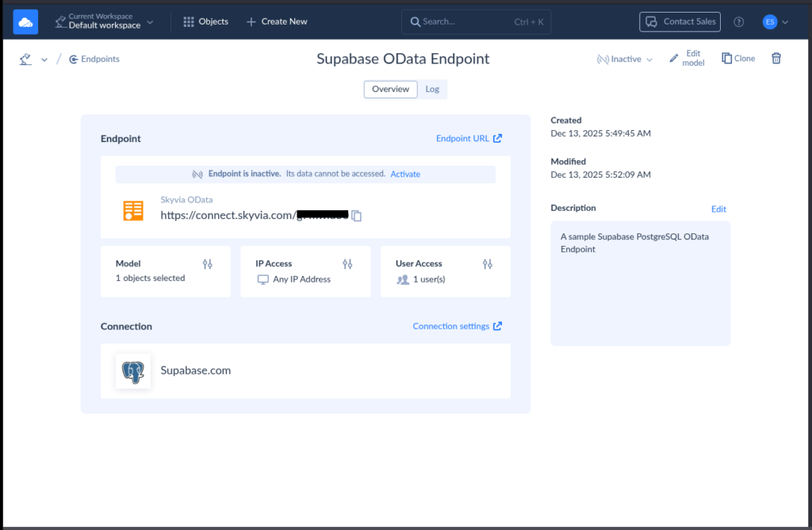The image size is (812, 530).
Task: Click the Supabase PostgreSQL connection icon
Action: 132,370
